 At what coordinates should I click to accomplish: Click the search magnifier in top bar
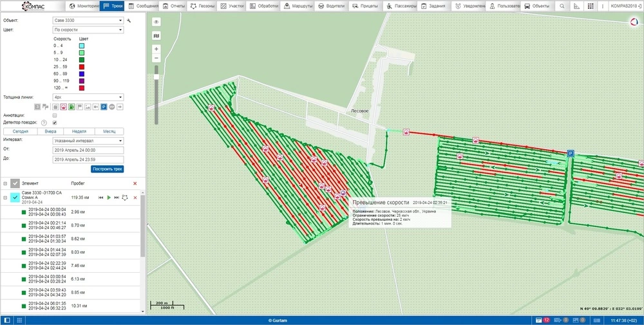(x=561, y=6)
